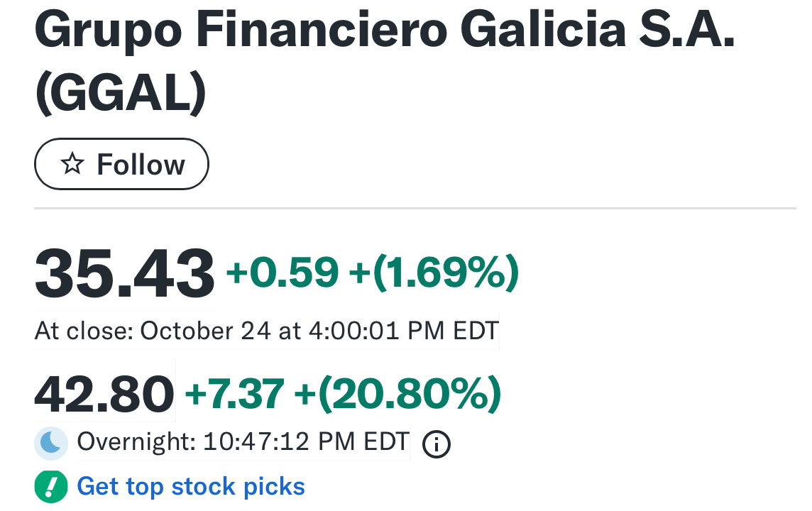
Task: Click the overnight price 42.80
Action: pyautogui.click(x=104, y=394)
